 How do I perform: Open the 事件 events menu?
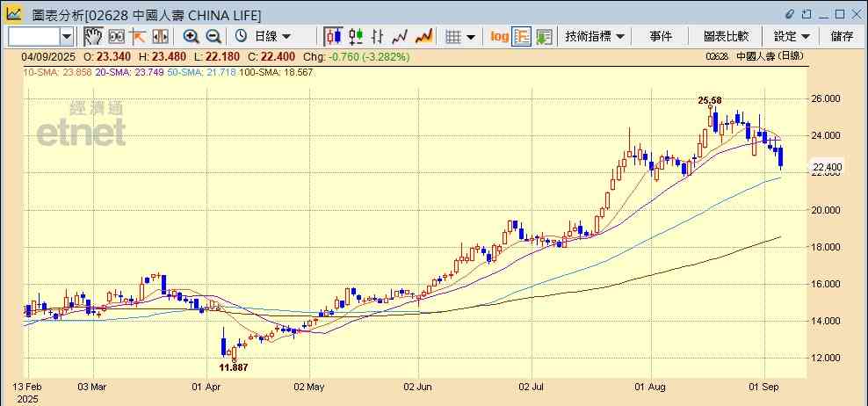tap(661, 37)
